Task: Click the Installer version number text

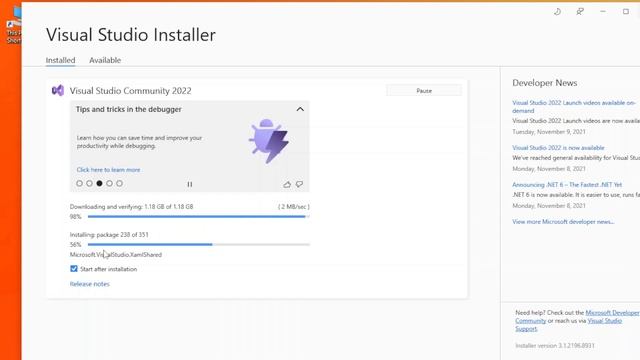Action: click(555, 346)
